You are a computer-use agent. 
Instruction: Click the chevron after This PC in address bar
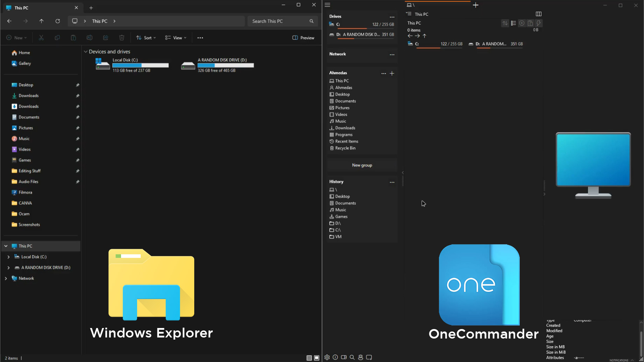(114, 21)
